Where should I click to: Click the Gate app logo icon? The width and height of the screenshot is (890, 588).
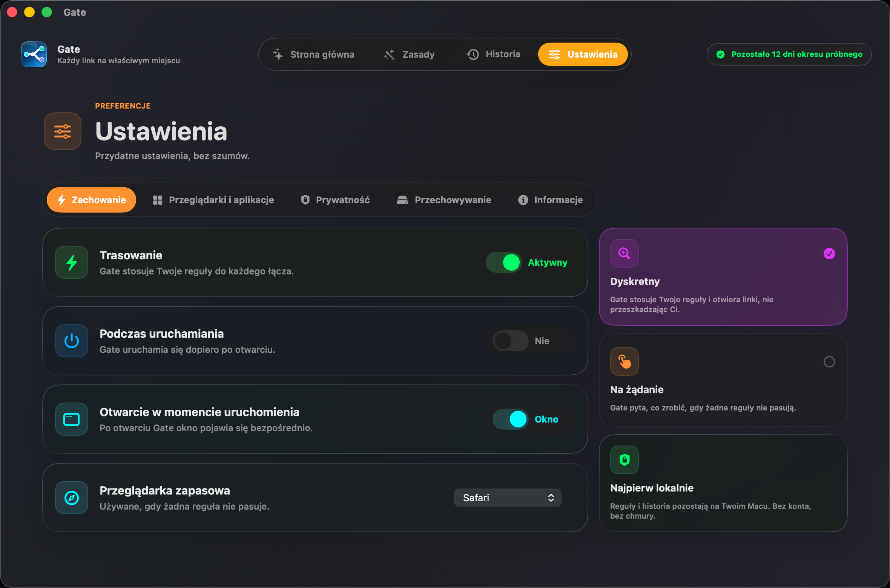(x=34, y=54)
